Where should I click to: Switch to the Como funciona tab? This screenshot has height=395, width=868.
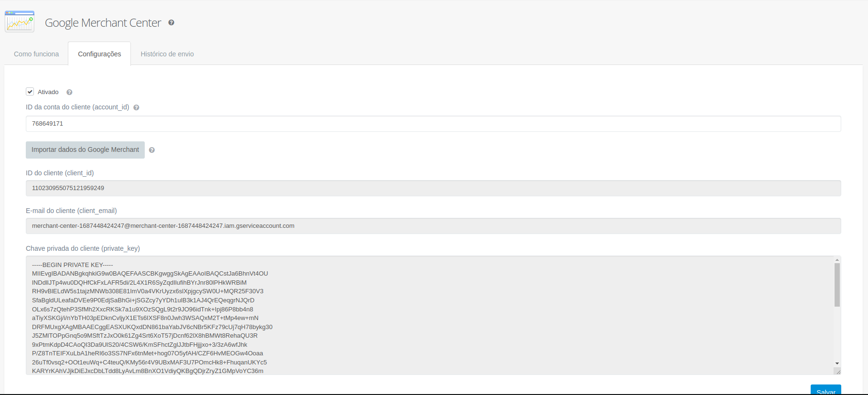click(36, 54)
